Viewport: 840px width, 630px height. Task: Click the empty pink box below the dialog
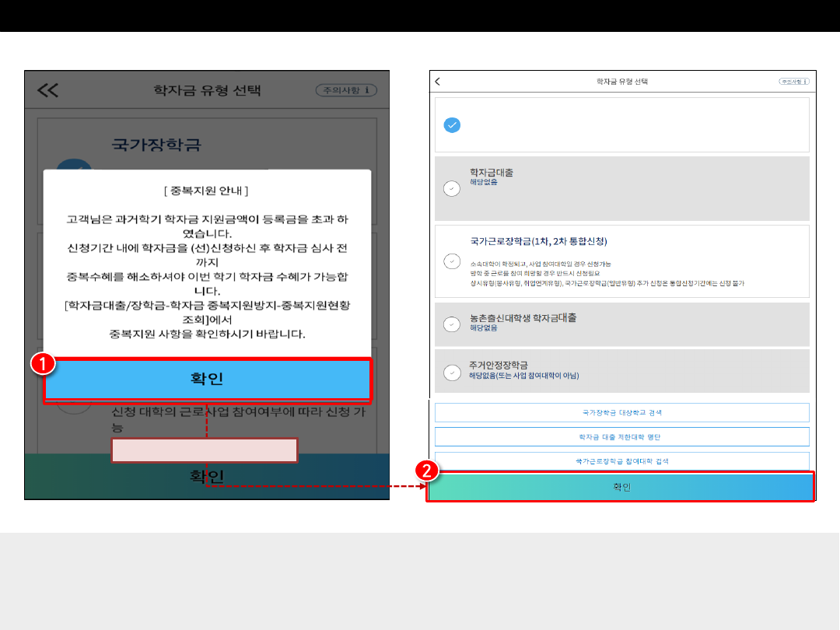205,450
